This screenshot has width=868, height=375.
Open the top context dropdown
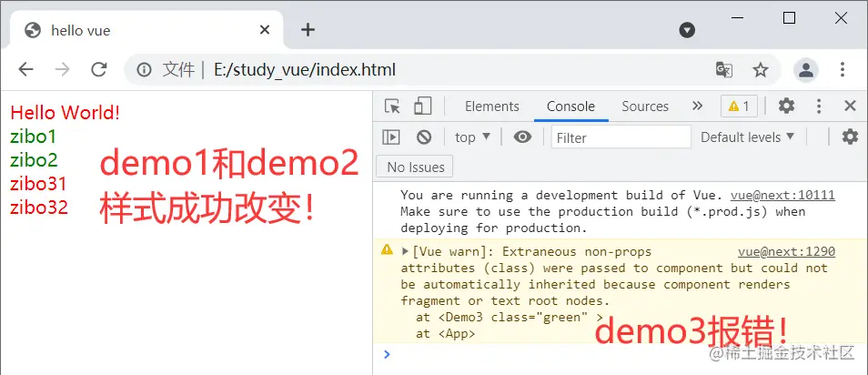[x=473, y=137]
